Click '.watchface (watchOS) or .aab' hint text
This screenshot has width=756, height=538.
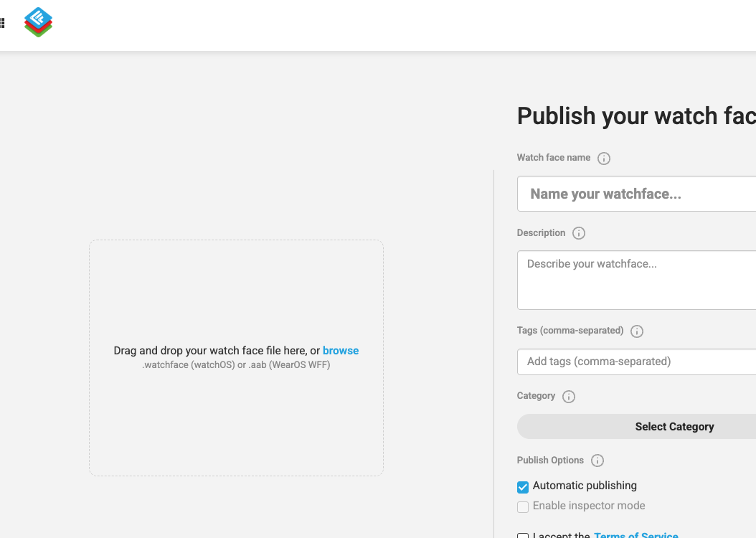point(236,365)
